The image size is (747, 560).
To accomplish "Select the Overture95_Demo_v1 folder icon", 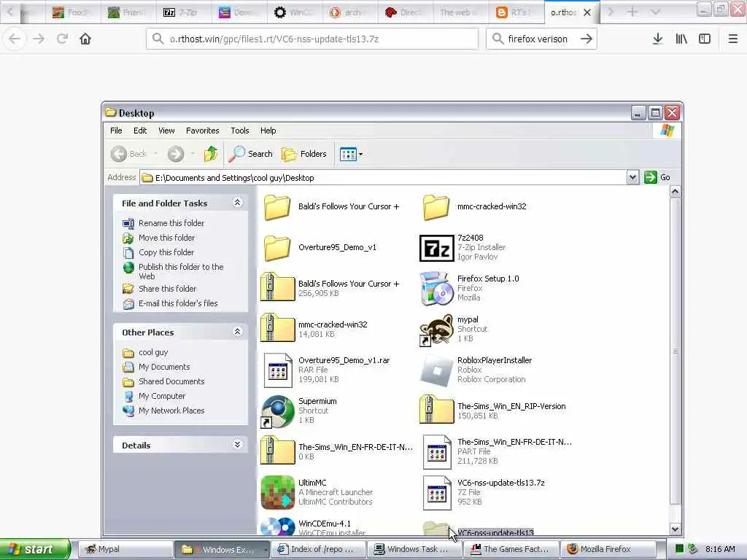I will tap(277, 248).
